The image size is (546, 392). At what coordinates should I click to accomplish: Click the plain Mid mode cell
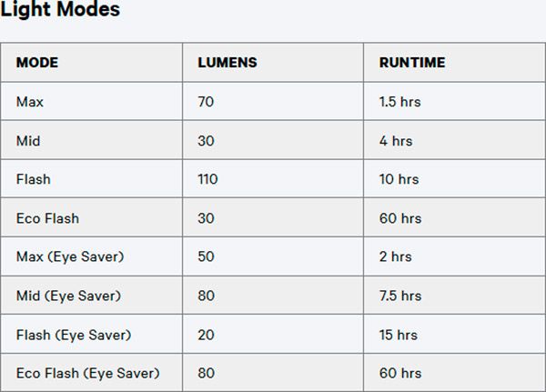click(28, 141)
